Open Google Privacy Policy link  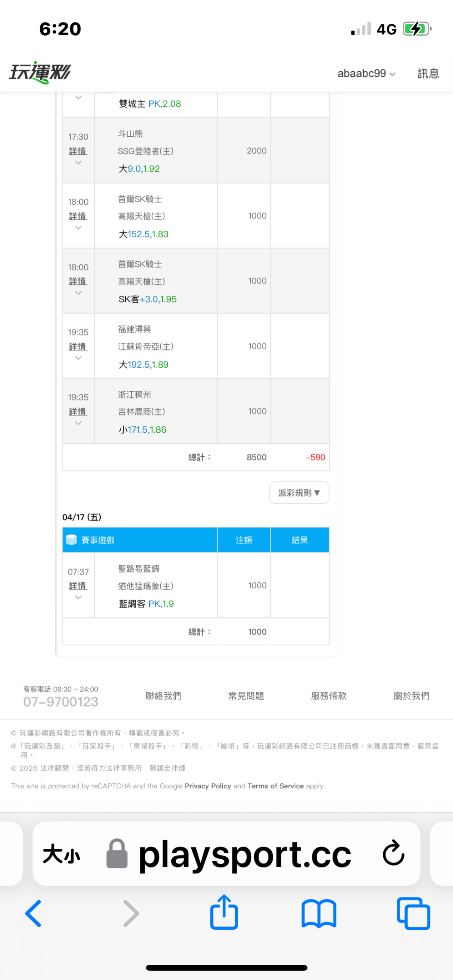pyautogui.click(x=208, y=786)
